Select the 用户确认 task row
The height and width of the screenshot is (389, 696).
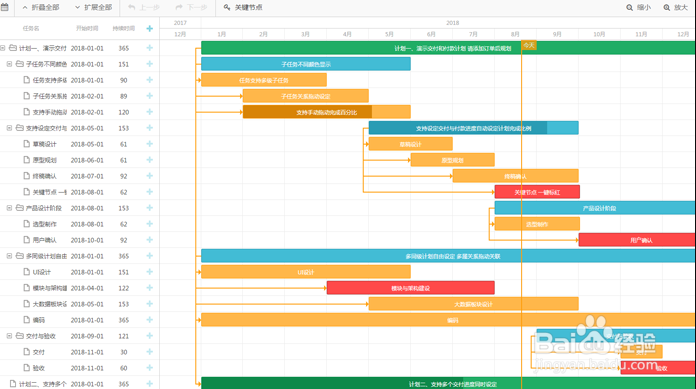[79, 240]
